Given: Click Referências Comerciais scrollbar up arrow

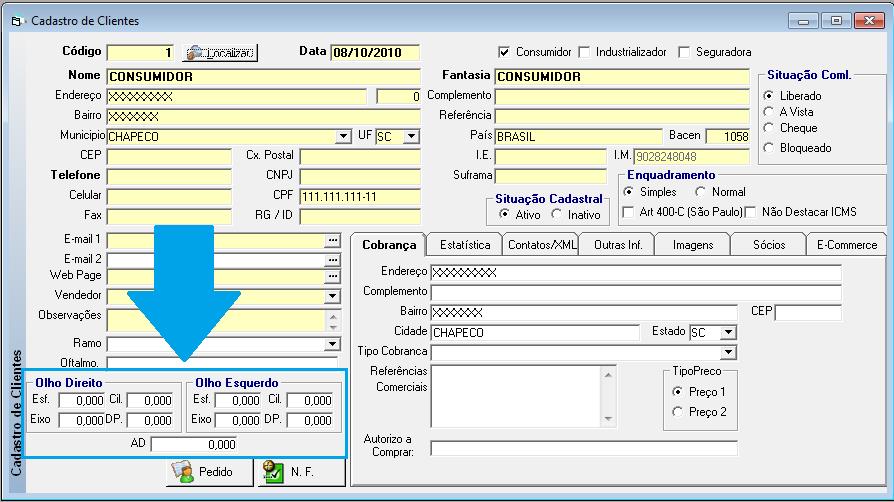Looking at the screenshot, I should (x=608, y=375).
